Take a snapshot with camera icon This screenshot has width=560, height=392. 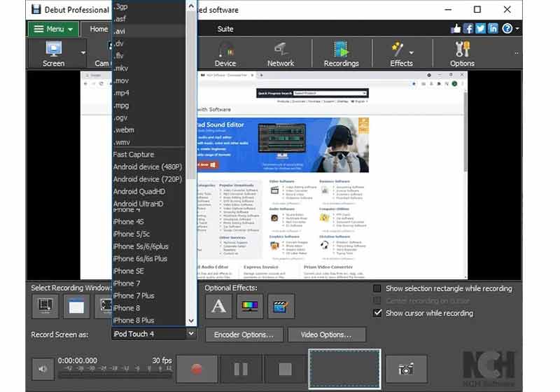coord(406,369)
